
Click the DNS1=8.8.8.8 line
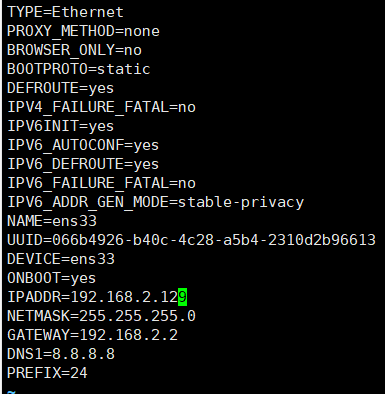61,354
